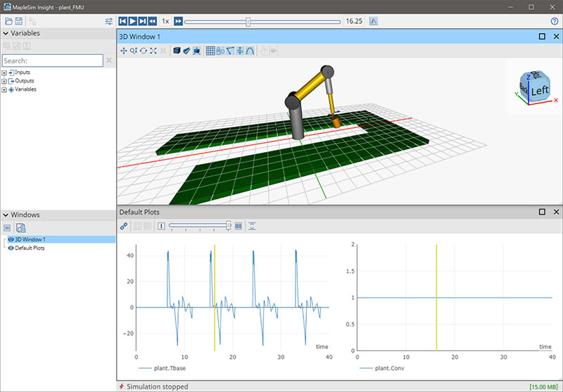Toggle the grid display in 3D window

coord(210,51)
